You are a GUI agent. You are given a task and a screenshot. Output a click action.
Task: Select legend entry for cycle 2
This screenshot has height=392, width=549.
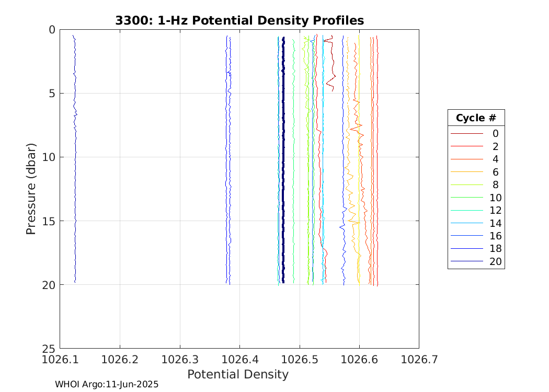coord(476,146)
